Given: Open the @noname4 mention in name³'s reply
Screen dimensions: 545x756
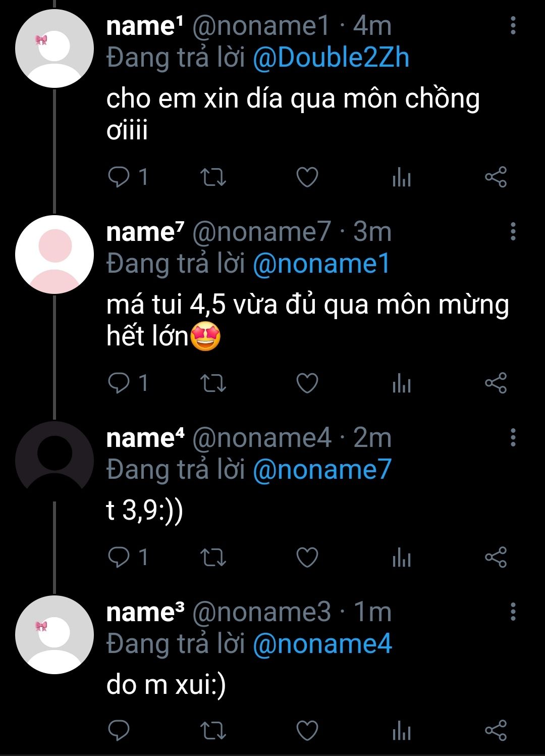Looking at the screenshot, I should [321, 644].
